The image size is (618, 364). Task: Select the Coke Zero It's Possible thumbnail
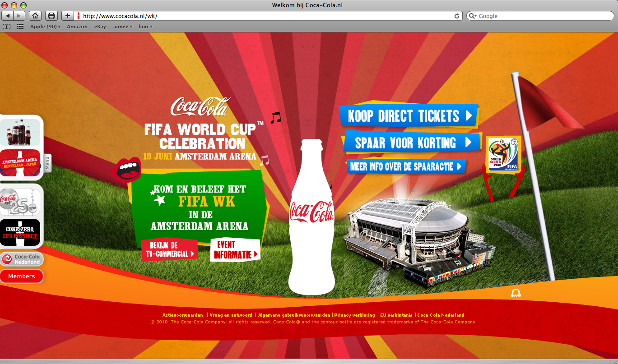pos(20,232)
